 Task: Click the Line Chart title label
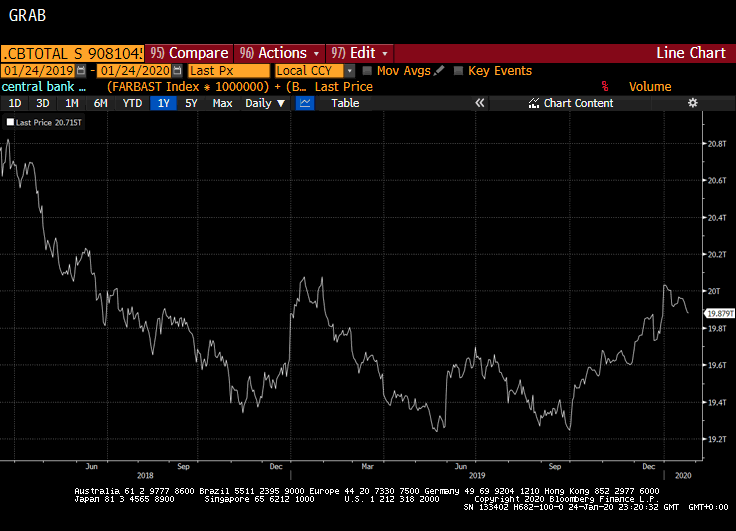690,53
